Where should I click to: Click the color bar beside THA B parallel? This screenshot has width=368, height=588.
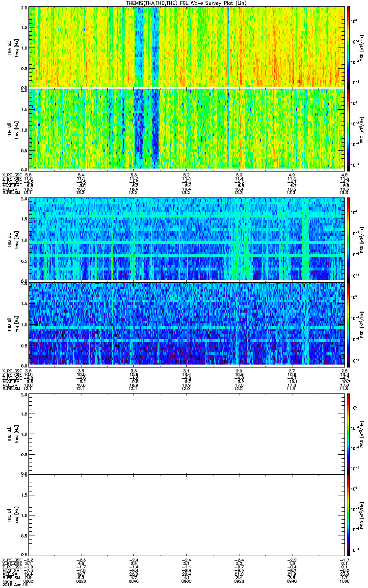click(348, 129)
